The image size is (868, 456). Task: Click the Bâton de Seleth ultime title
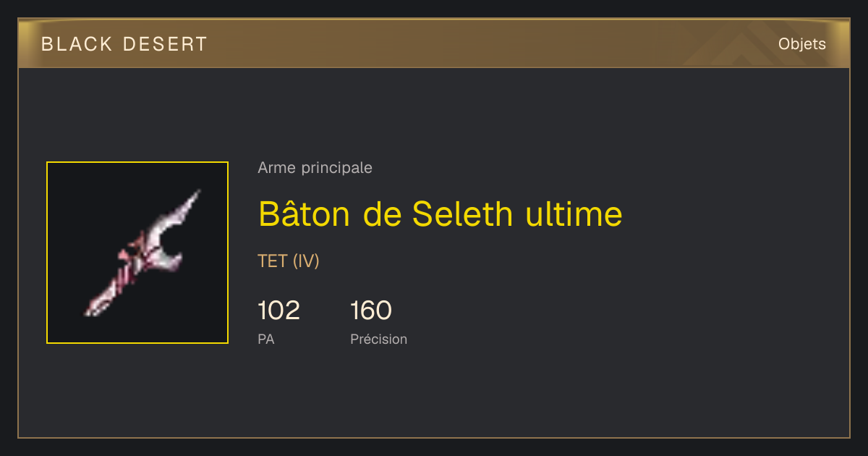pyautogui.click(x=440, y=214)
